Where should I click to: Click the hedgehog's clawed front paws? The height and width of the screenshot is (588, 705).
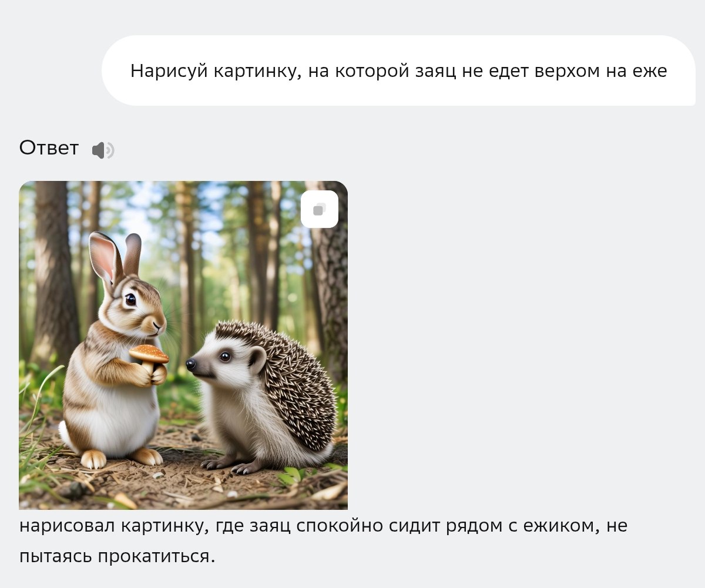tap(232, 465)
